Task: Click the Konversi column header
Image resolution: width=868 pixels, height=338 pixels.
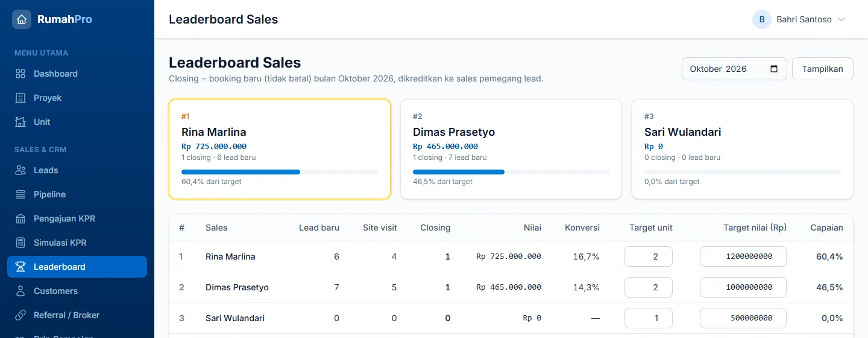Action: [582, 228]
